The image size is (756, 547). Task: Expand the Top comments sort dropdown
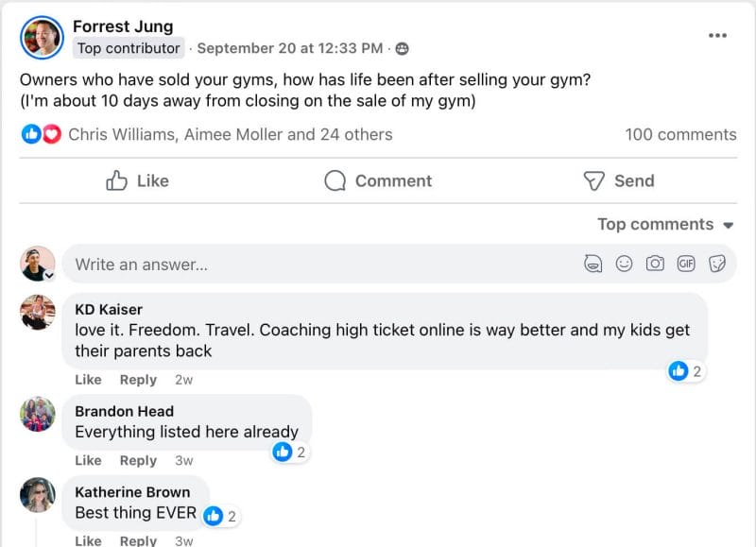pos(665,225)
